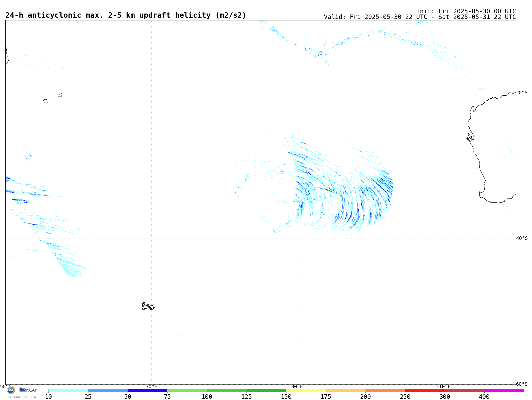The height and width of the screenshot is (400, 532).
Task: Click the colorbar tick label 300
Action: pos(445,397)
